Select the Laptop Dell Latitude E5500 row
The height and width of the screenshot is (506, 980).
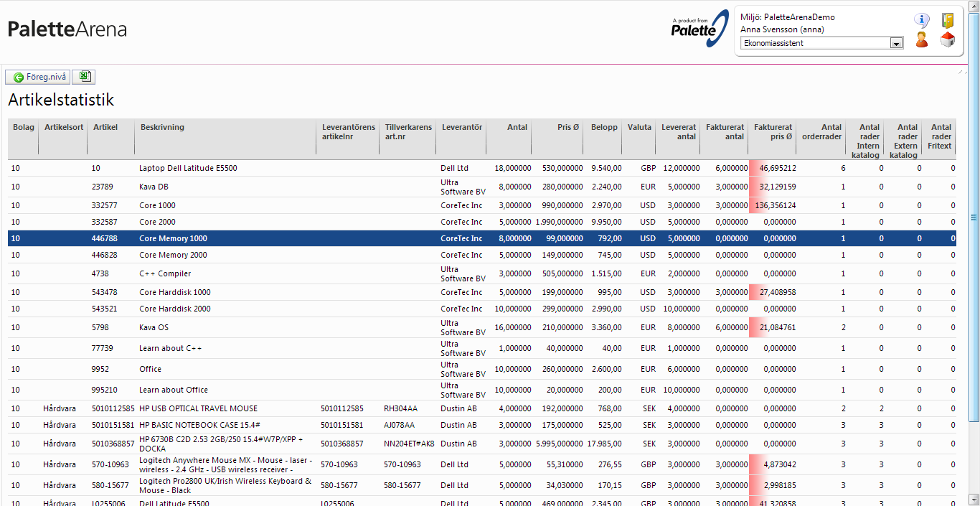point(481,168)
